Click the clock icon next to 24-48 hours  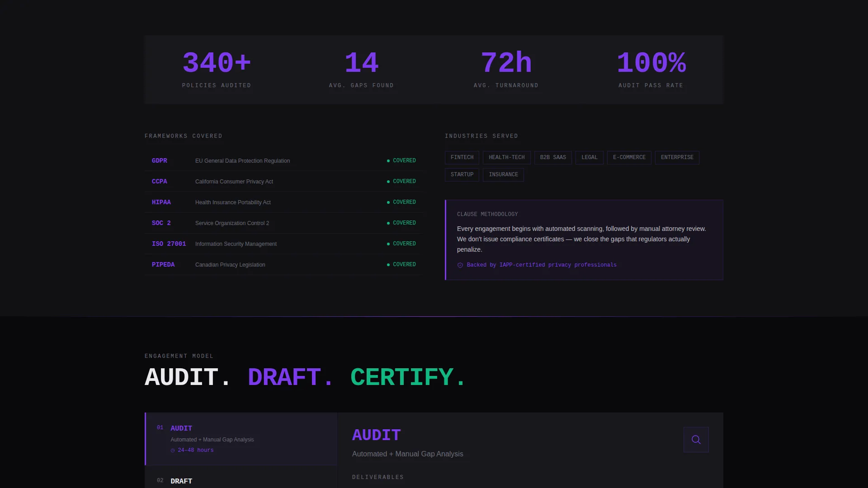click(173, 450)
